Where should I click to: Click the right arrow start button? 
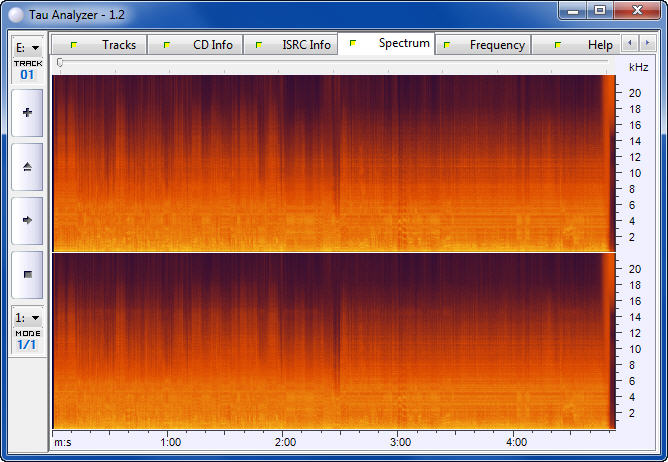[x=27, y=220]
